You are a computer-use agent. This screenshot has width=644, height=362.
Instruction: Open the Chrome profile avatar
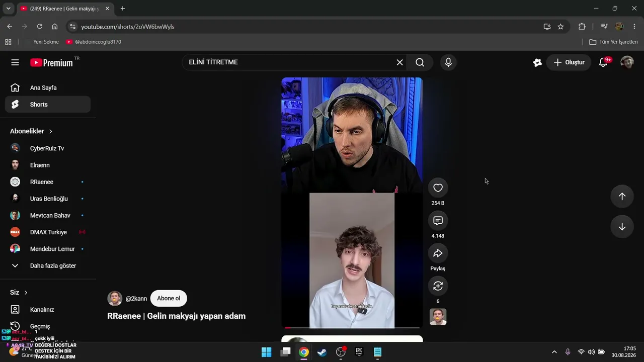pos(619,27)
